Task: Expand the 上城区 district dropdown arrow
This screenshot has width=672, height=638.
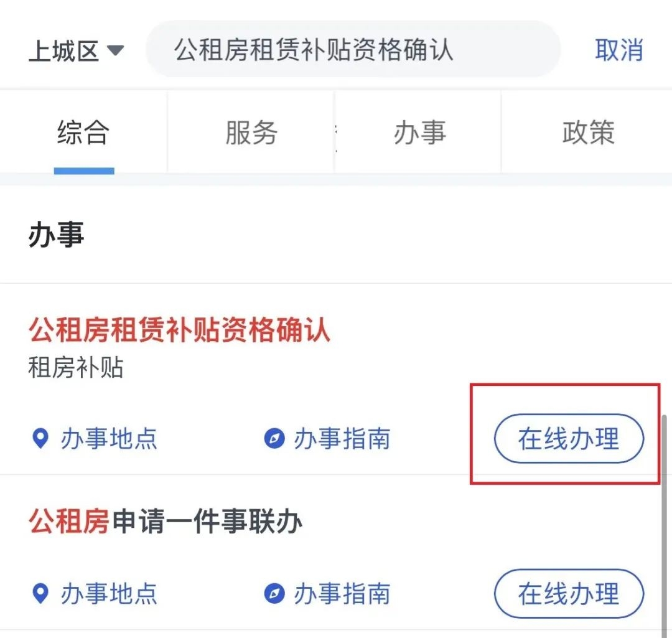Action: click(x=115, y=50)
